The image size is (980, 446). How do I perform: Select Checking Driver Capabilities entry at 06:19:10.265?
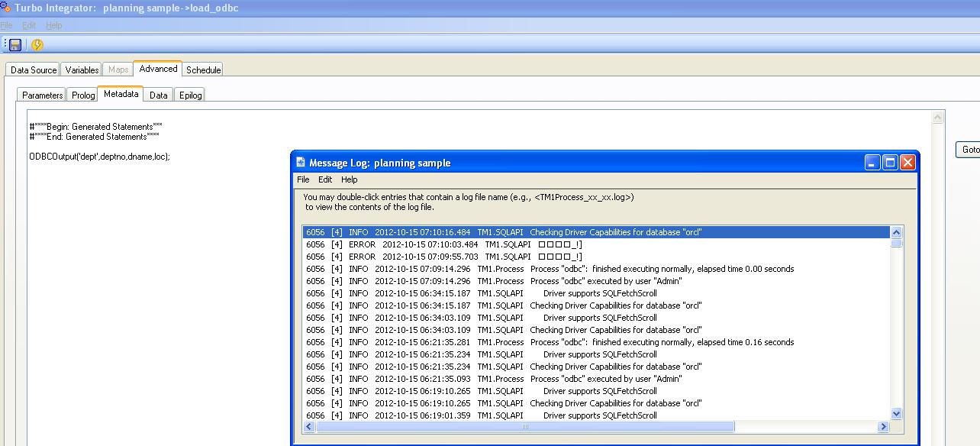[x=596, y=403]
